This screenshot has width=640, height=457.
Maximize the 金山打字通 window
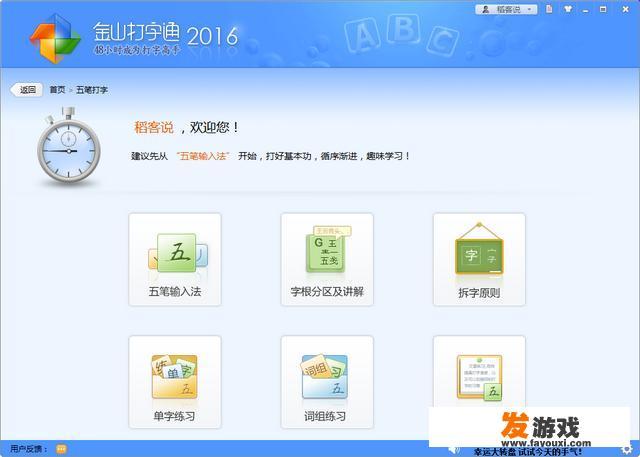pos(603,9)
